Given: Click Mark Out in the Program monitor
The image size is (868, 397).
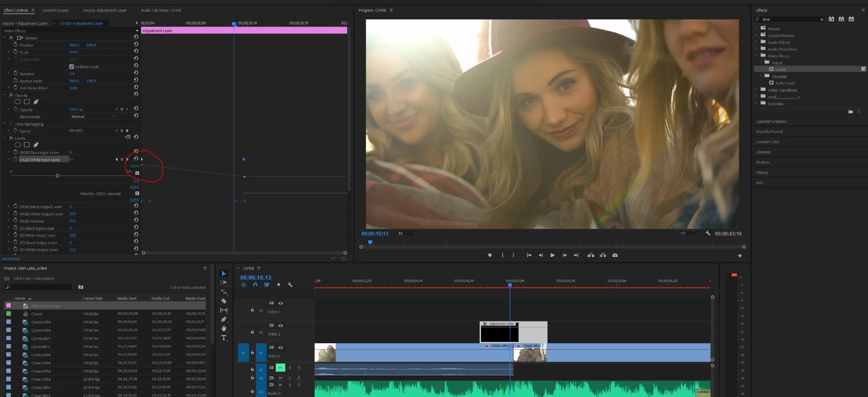Looking at the screenshot, I should point(514,255).
